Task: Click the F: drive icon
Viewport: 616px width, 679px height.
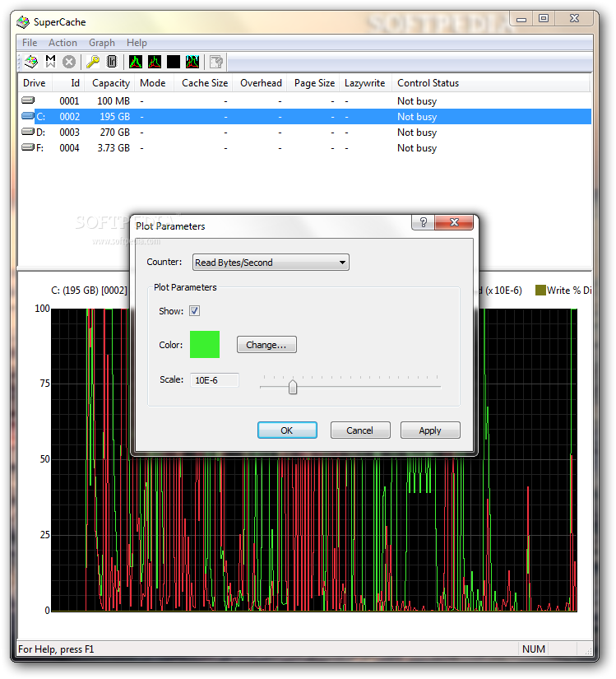Action: click(28, 147)
